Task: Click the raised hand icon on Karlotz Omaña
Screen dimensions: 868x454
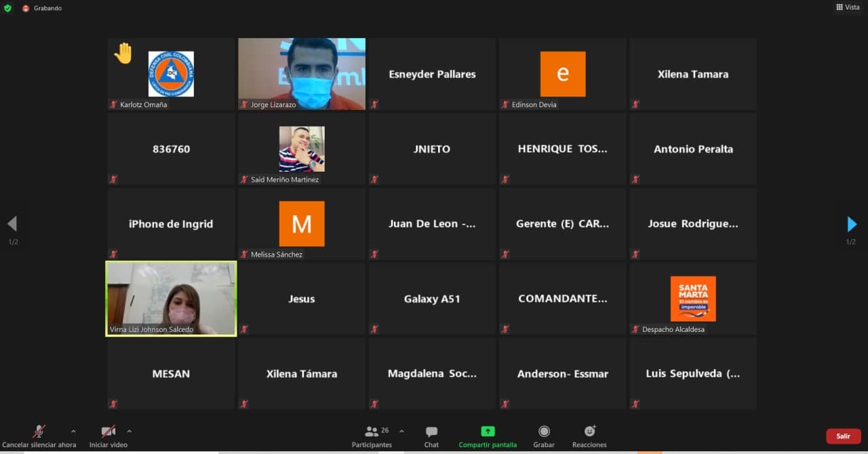Action: pyautogui.click(x=123, y=54)
